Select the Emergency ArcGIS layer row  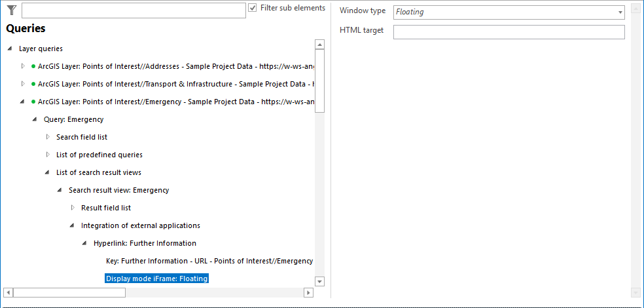(x=176, y=102)
